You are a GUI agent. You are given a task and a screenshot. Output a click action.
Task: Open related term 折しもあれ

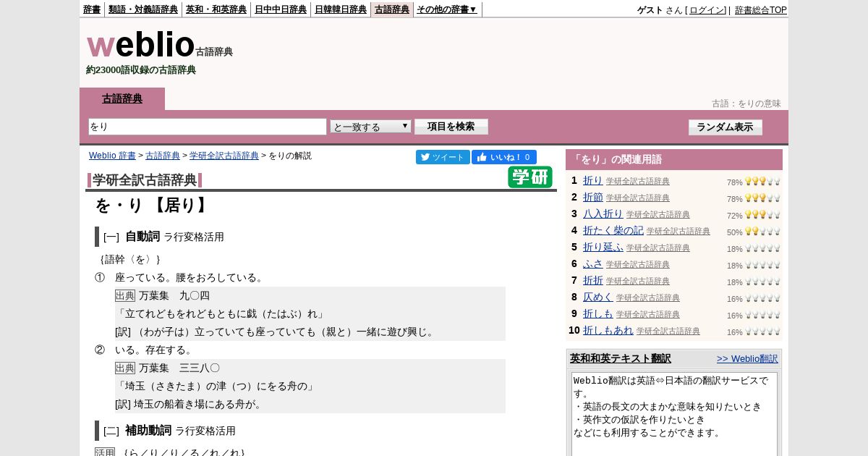608,331
